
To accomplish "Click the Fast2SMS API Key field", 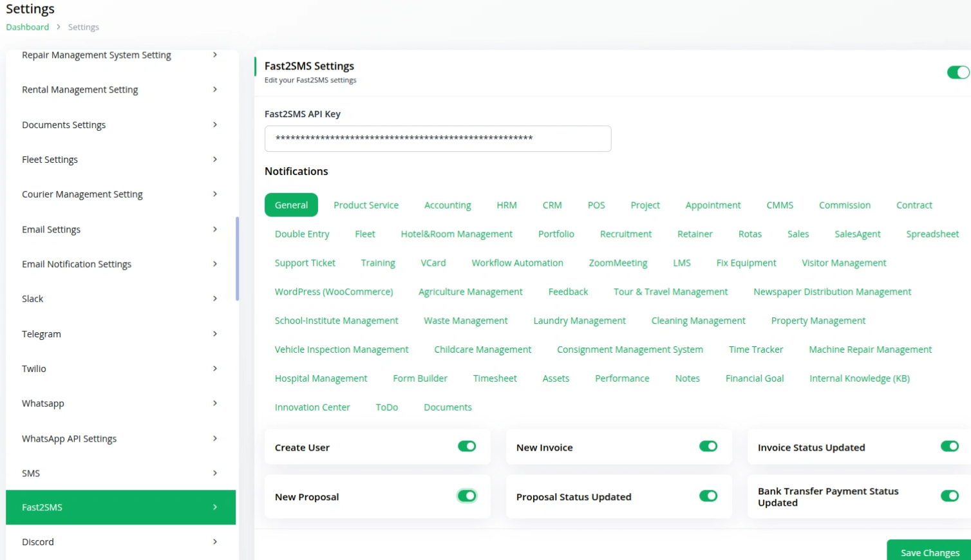I will (x=438, y=138).
